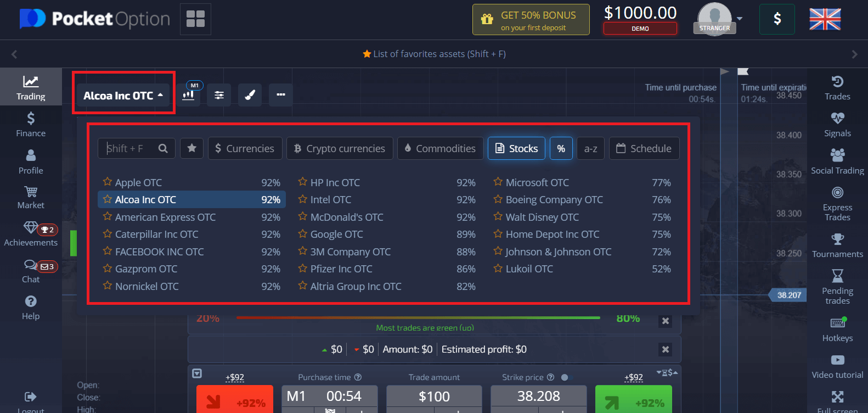868x413 pixels.
Task: Open Social Trading panel
Action: (x=837, y=161)
